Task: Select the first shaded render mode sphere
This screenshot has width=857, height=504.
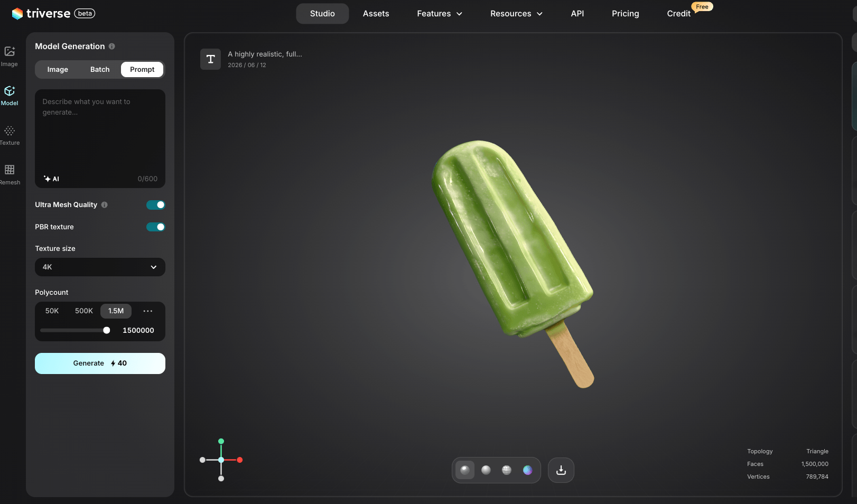Action: [x=465, y=470]
